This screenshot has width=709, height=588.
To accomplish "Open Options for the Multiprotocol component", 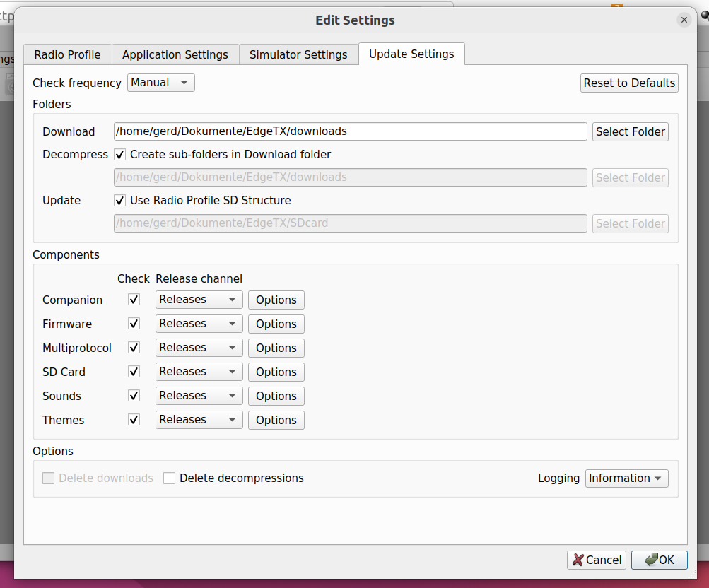I will pyautogui.click(x=276, y=348).
